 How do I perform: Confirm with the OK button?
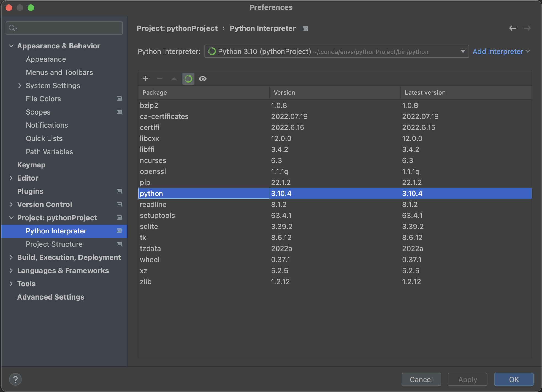[x=513, y=379]
